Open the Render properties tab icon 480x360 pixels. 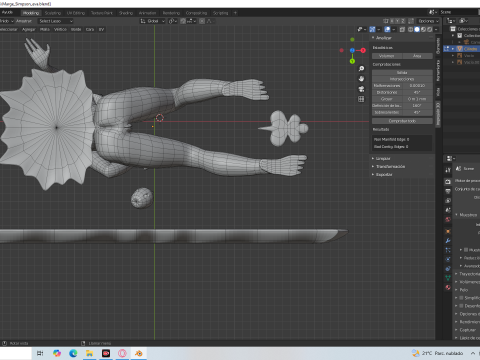tap(448, 182)
